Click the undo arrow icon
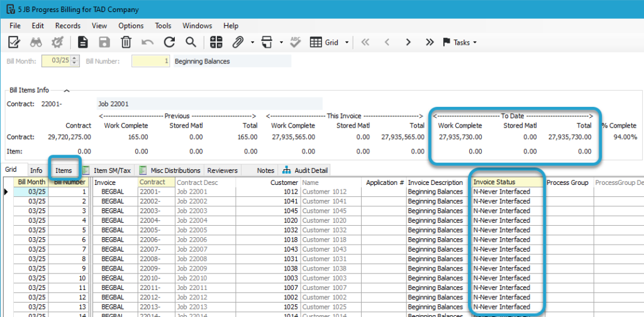The height and width of the screenshot is (317, 644). tap(147, 42)
